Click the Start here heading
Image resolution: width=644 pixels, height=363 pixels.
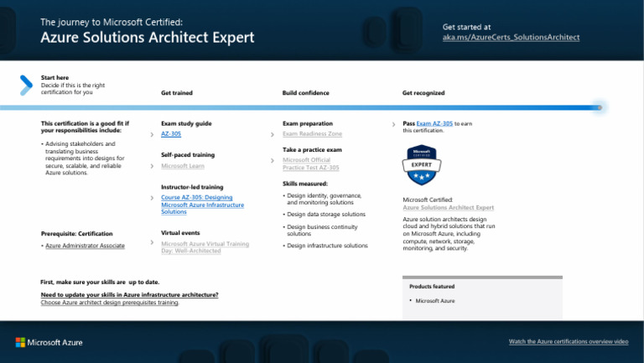(55, 78)
